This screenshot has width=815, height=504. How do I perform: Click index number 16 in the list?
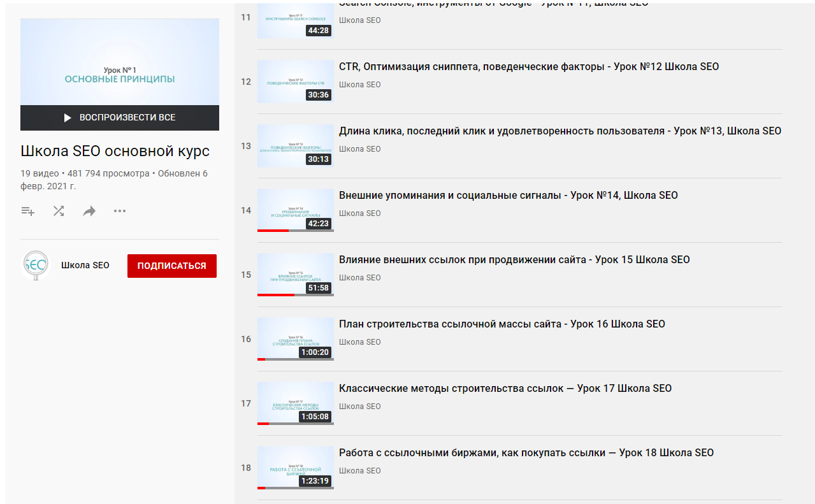click(246, 339)
